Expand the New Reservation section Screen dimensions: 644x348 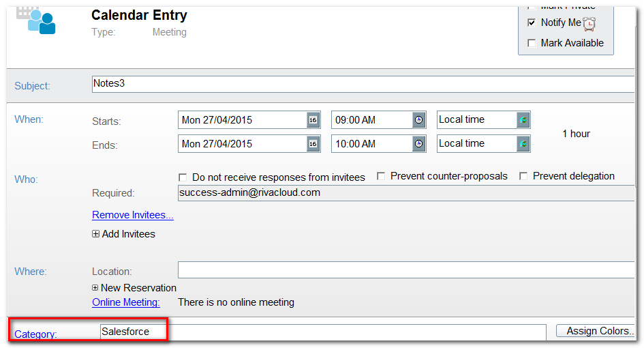pos(95,287)
